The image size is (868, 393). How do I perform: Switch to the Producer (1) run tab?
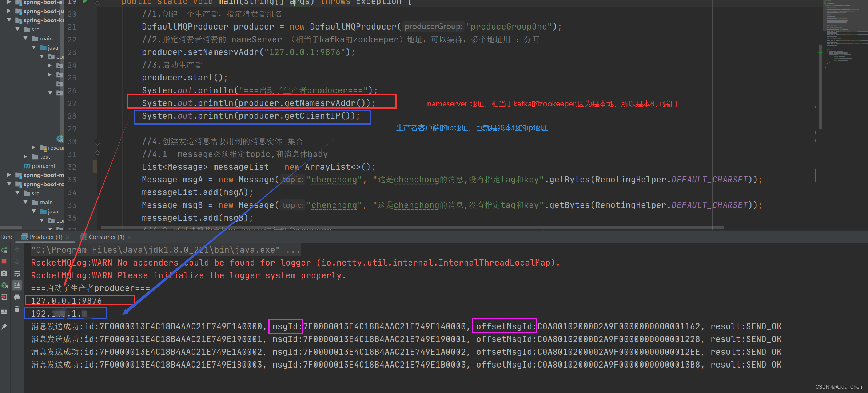(x=46, y=237)
